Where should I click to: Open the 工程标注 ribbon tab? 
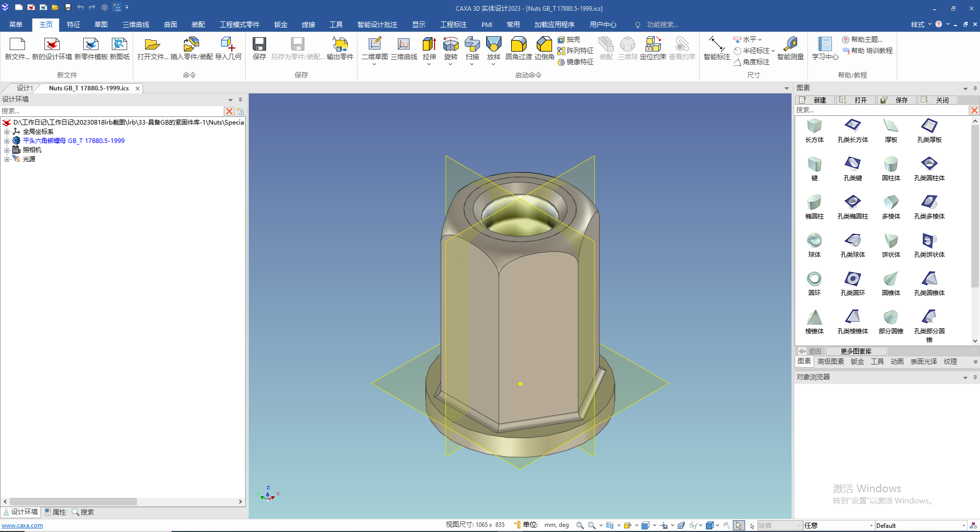point(453,25)
